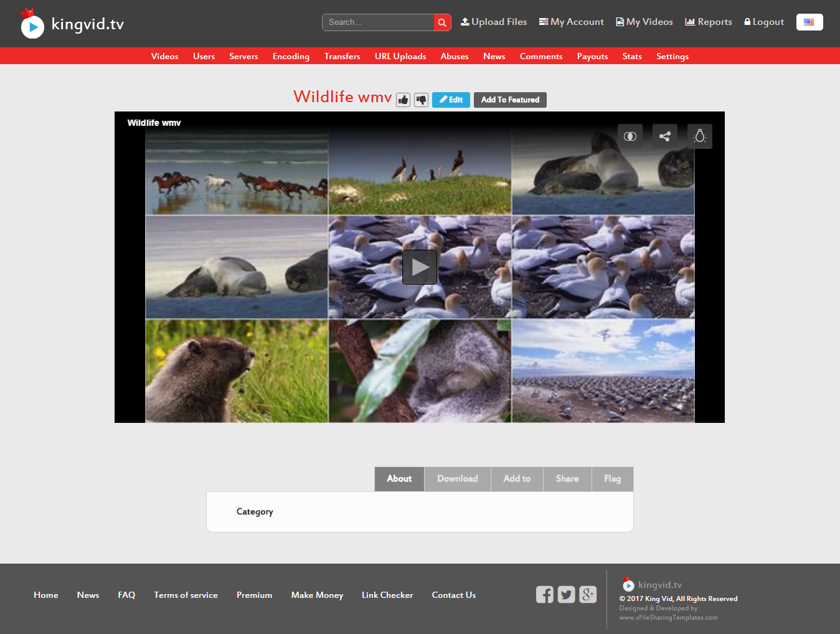
Task: Open the Make Money footer link
Action: (x=317, y=595)
